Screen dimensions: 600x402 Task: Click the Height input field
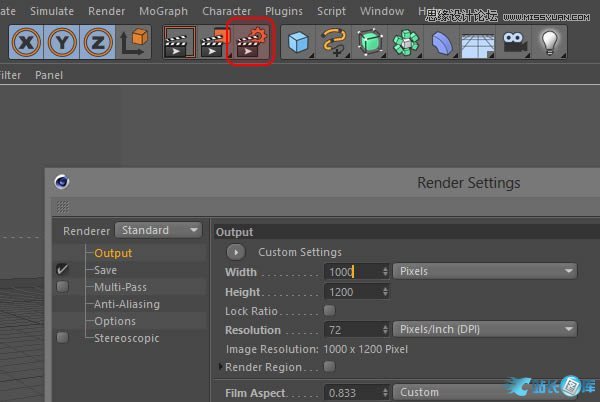(352, 292)
